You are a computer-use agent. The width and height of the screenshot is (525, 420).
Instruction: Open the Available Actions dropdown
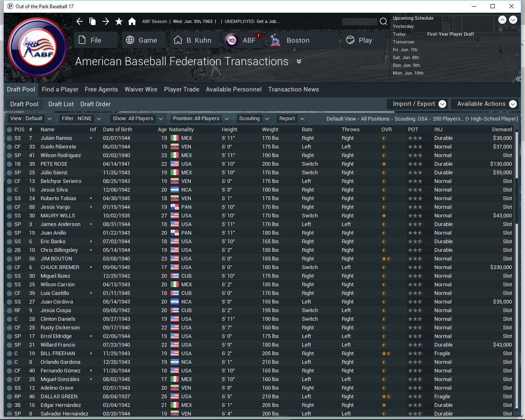tap(485, 104)
